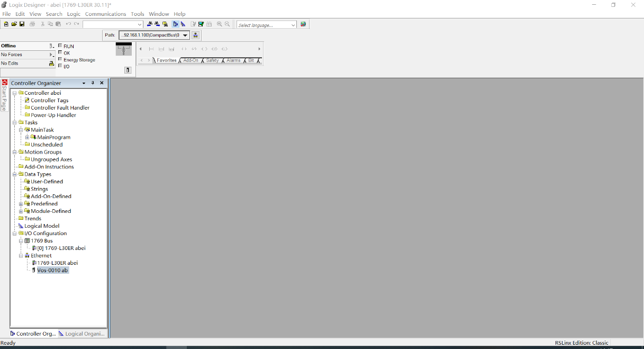Select Vos-0010 ab module in Ethernet tree

[x=52, y=270]
